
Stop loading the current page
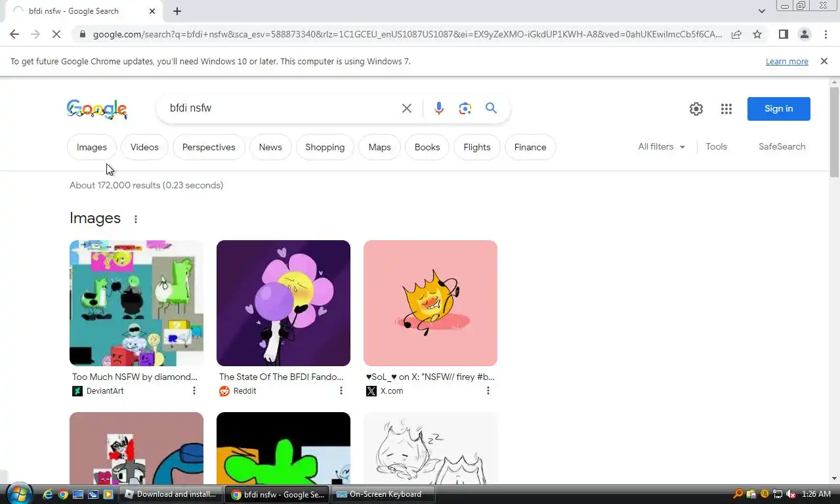pyautogui.click(x=56, y=34)
